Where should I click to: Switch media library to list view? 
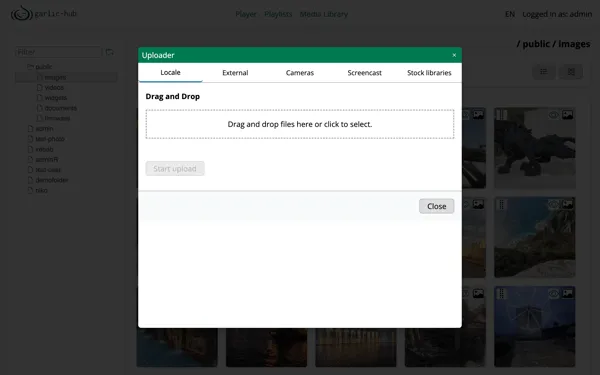coord(544,72)
